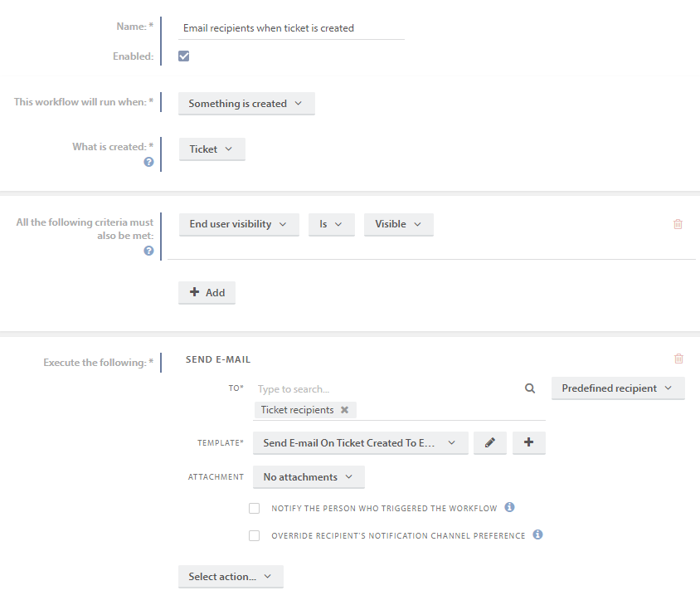
Task: Open the Something is created dropdown
Action: (x=245, y=103)
